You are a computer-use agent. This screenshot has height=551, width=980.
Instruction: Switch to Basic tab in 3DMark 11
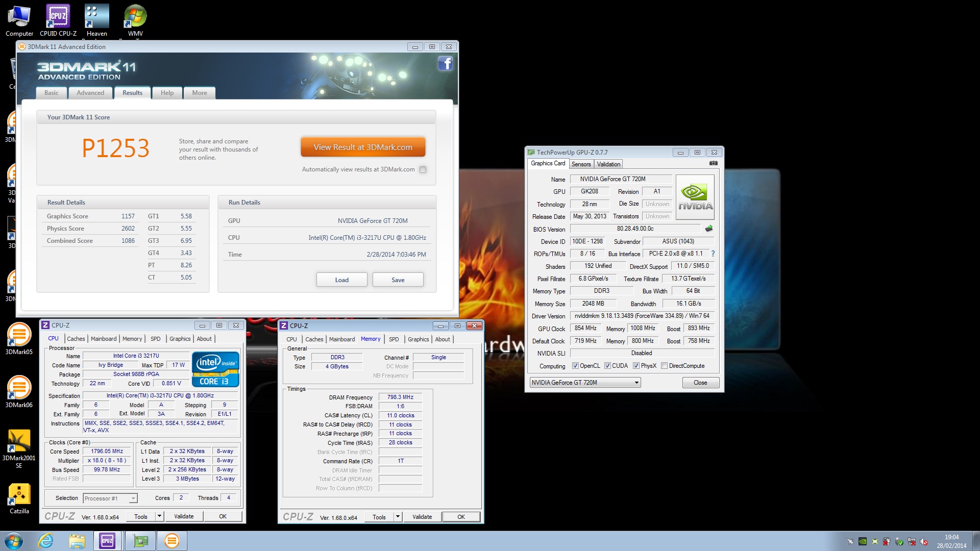point(51,93)
